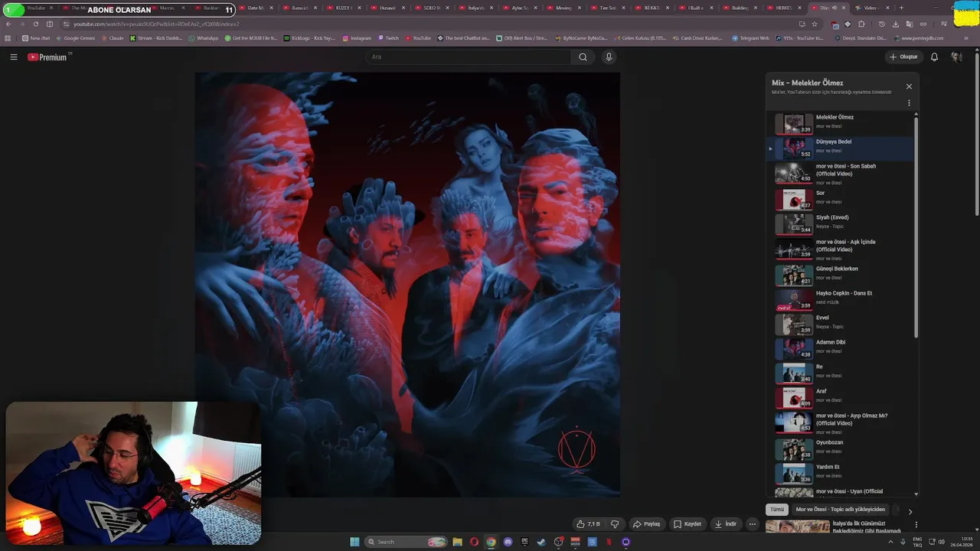Viewport: 980px width, 551px height.
Task: Go back in browser
Action: click(8, 24)
